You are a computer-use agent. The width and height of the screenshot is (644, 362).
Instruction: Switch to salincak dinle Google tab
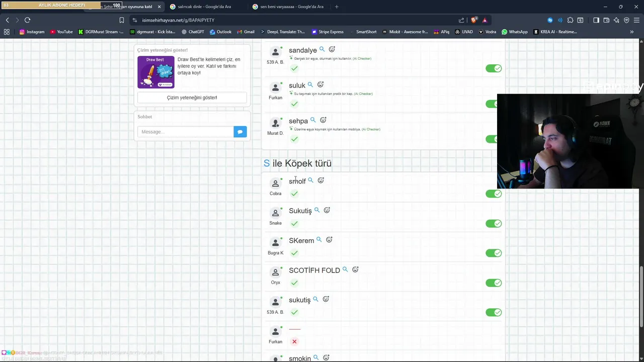point(201,7)
